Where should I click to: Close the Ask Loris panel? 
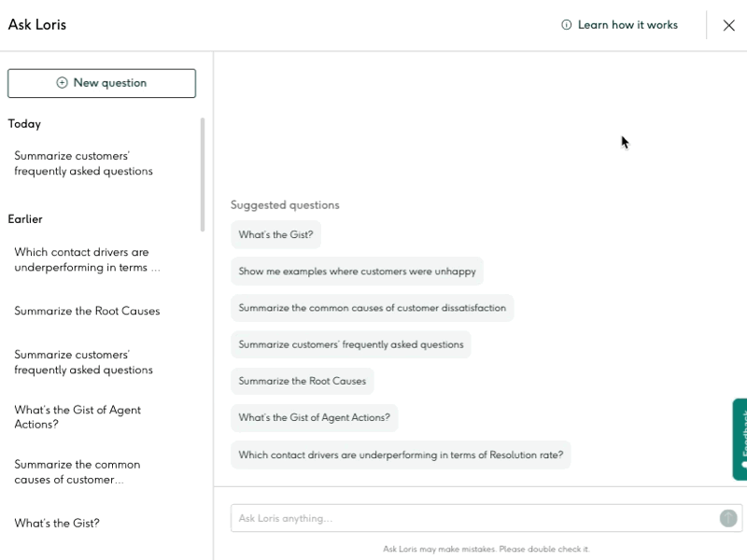(729, 25)
